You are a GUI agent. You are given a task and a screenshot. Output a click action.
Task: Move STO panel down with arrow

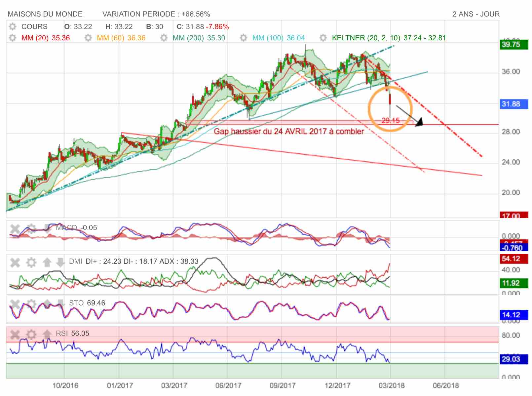pyautogui.click(x=60, y=303)
